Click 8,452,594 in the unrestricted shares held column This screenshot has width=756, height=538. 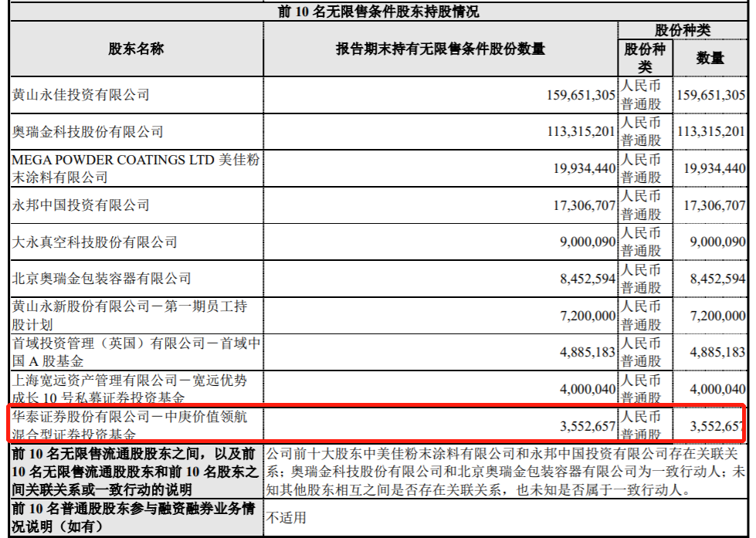pos(588,279)
